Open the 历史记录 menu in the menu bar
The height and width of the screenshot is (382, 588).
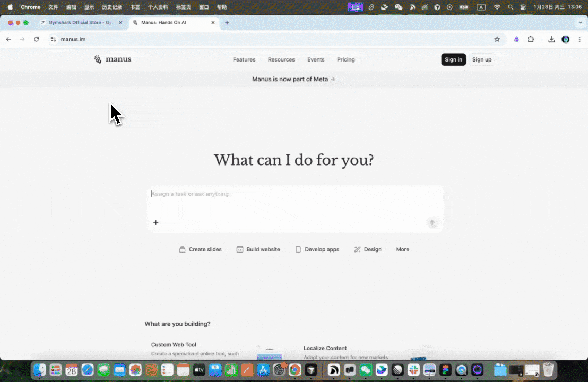[111, 7]
